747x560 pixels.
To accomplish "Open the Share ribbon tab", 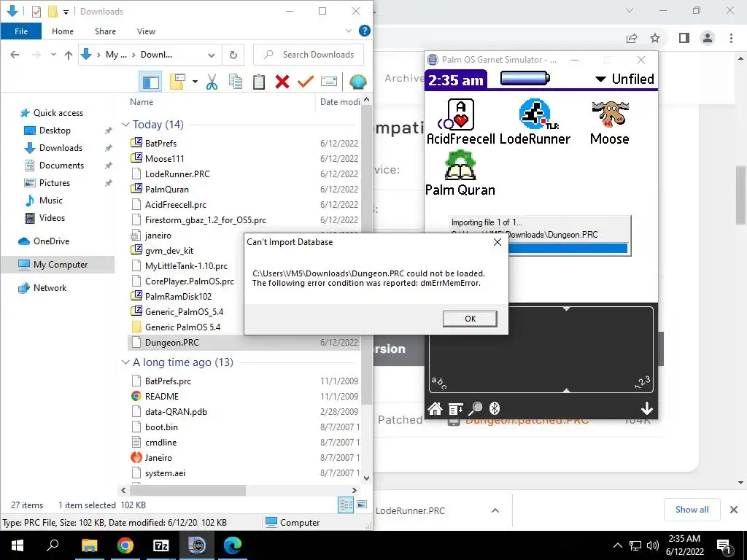I will click(105, 31).
